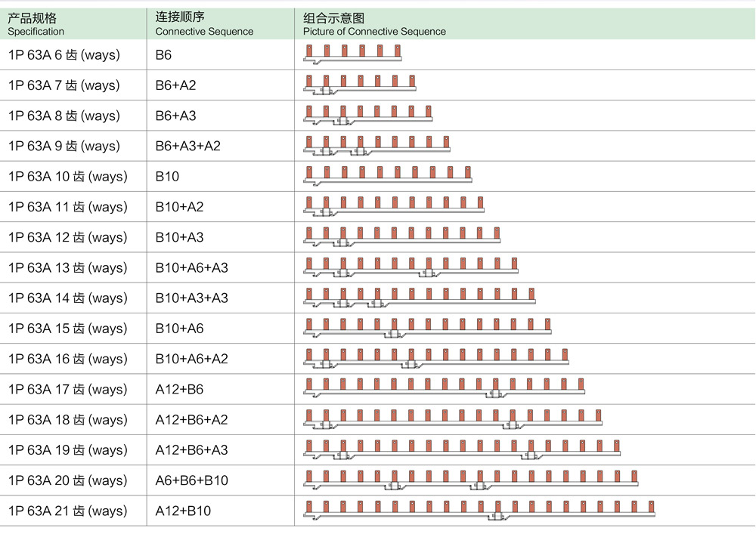Click the '组合示意图' picture column header

(x=525, y=24)
